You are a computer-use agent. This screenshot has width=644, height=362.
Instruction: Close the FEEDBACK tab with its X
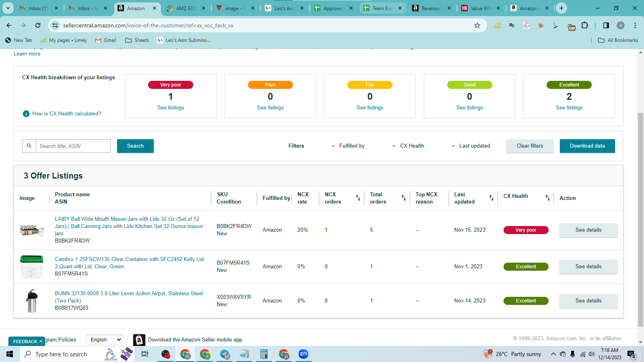coord(41,341)
